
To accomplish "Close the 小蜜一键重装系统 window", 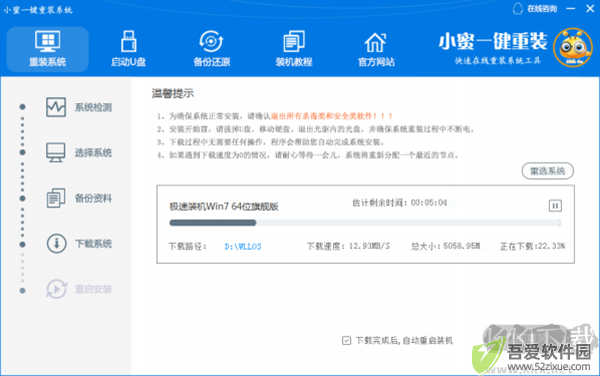I will tap(590, 8).
